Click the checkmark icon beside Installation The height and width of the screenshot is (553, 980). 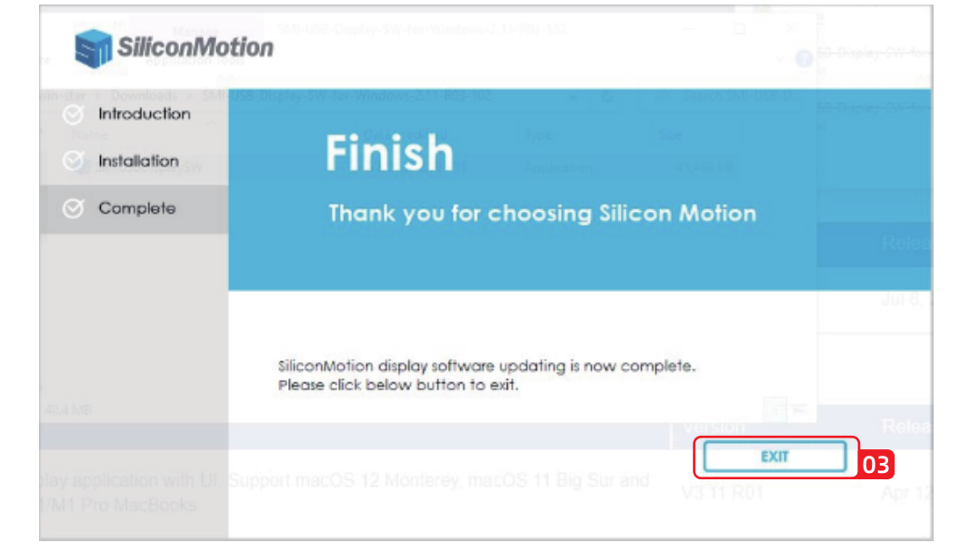[73, 162]
